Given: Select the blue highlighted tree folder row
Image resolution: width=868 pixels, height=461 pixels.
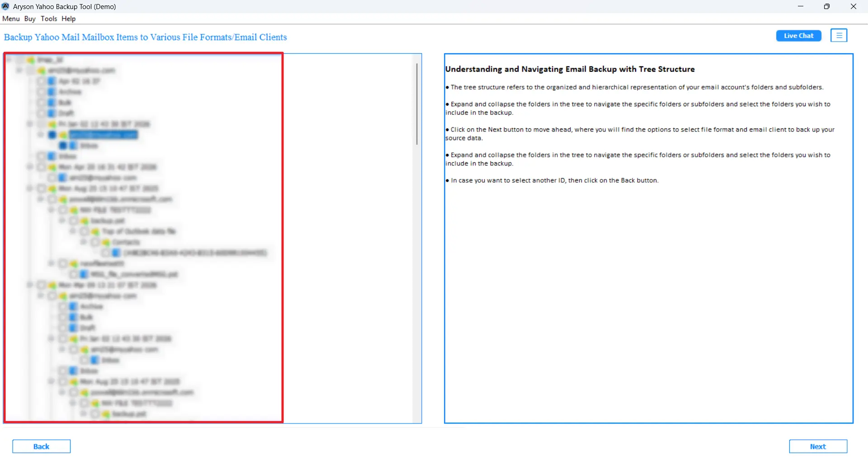Looking at the screenshot, I should point(104,135).
